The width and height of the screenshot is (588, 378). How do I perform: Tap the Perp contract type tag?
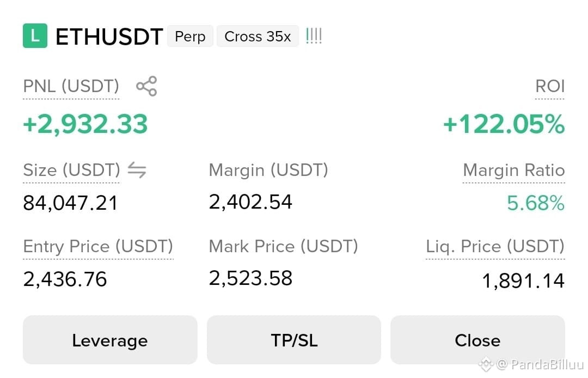190,36
